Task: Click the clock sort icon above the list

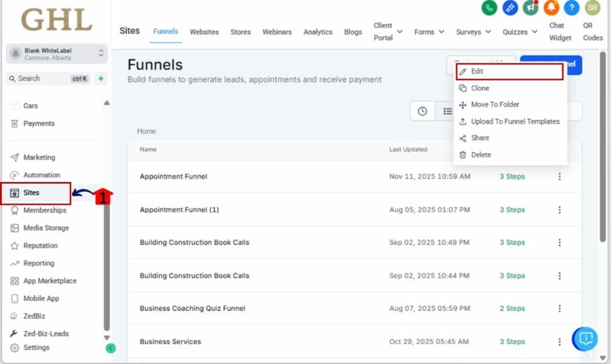Action: (x=422, y=111)
